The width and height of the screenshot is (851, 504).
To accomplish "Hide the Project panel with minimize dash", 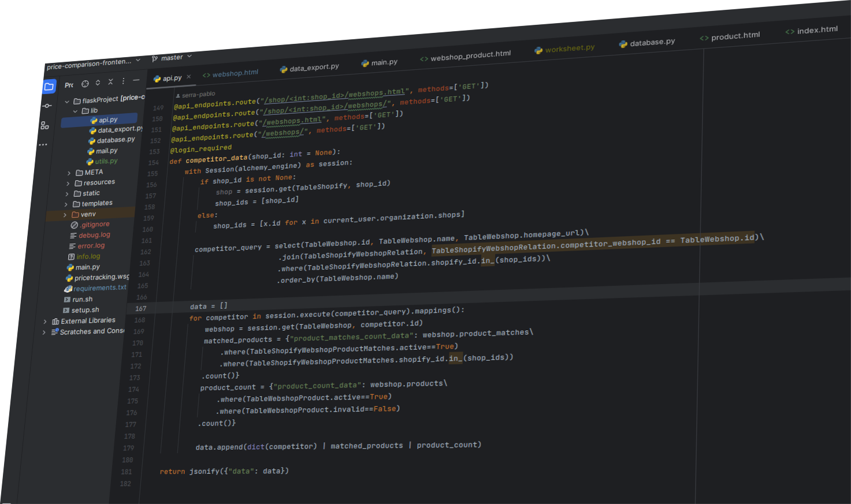I will point(136,80).
